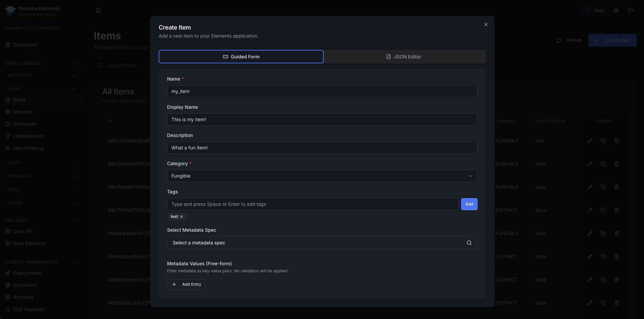
Task: Open Select a metadata spec field
Action: (316, 243)
